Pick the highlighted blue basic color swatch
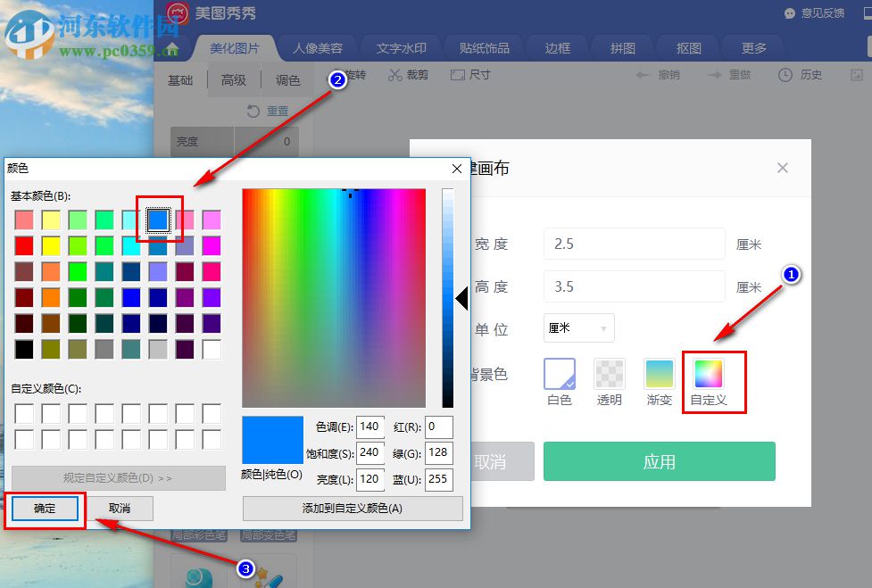The width and height of the screenshot is (872, 588). tap(158, 219)
